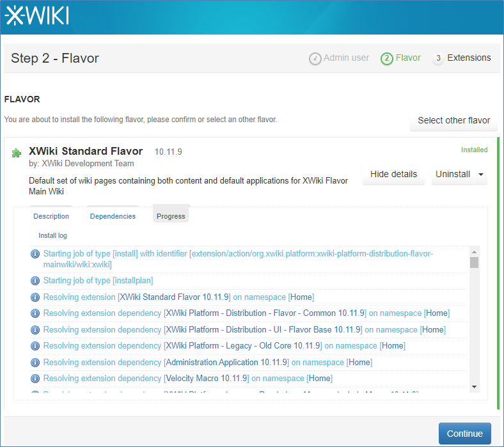The width and height of the screenshot is (504, 447).
Task: Click info icon beside Legacy - Old Core entry
Action: pos(35,346)
